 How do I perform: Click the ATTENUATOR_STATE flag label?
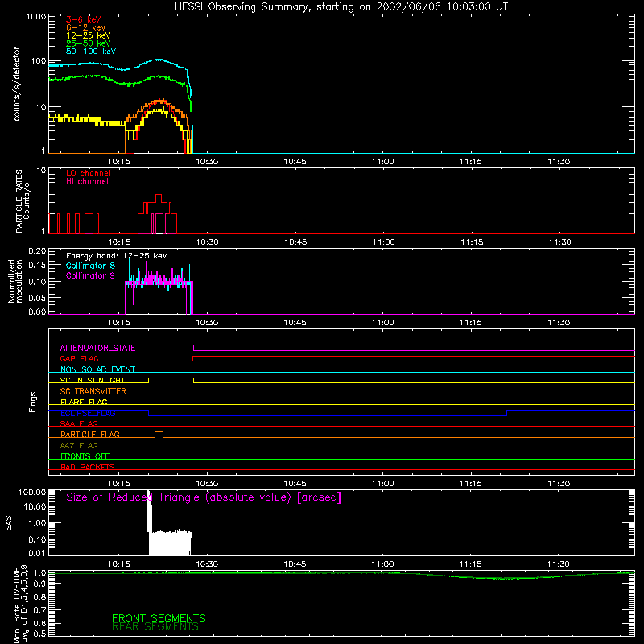pos(97,349)
